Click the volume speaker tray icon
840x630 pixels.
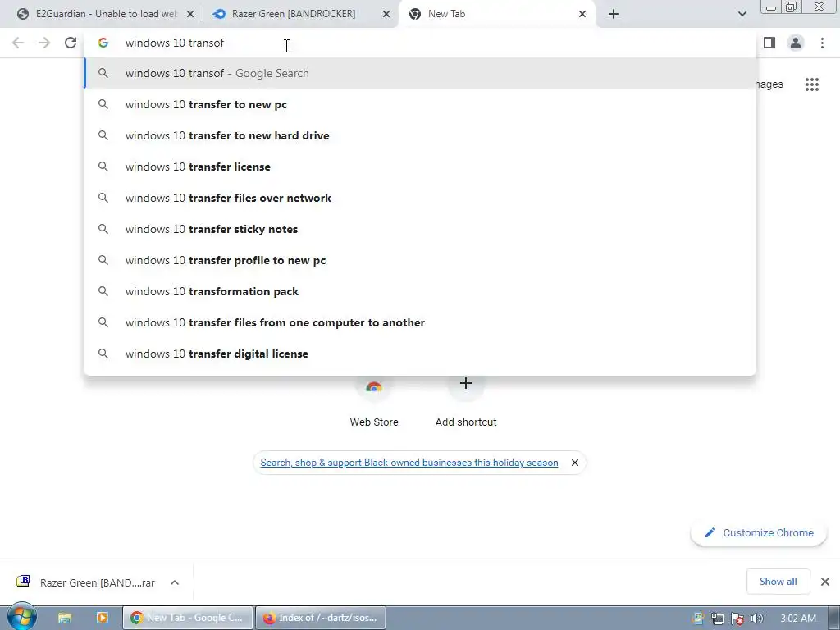[756, 619]
